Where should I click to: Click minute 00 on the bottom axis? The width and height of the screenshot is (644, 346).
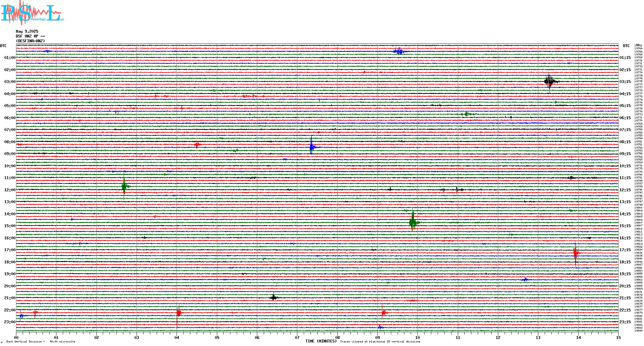point(16,337)
